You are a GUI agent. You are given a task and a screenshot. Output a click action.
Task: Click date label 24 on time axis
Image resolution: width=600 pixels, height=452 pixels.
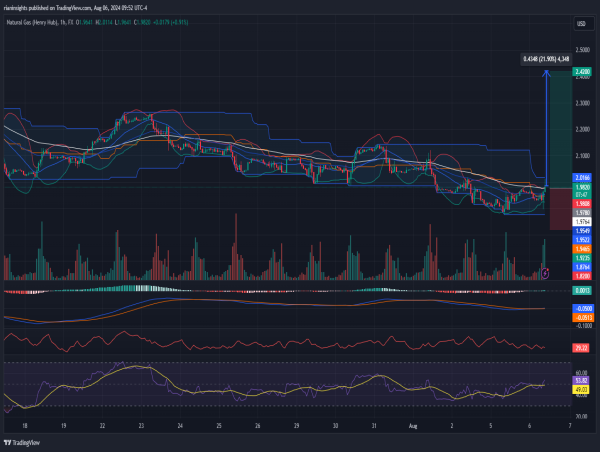[180, 426]
